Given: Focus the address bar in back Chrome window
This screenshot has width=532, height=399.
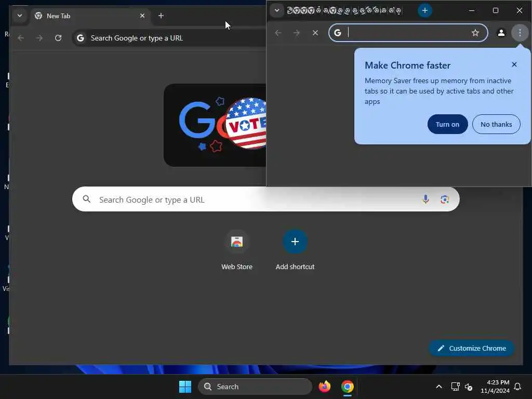Looking at the screenshot, I should [x=169, y=38].
